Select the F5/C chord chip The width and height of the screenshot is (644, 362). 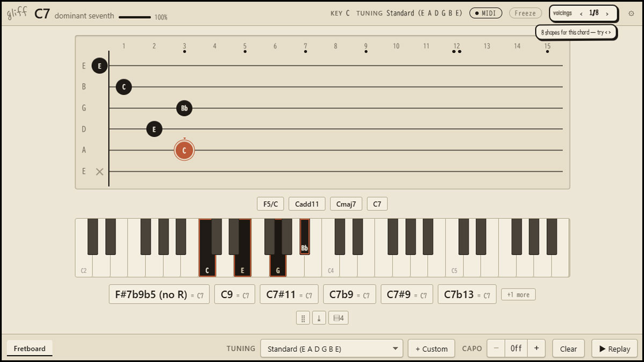pyautogui.click(x=271, y=204)
